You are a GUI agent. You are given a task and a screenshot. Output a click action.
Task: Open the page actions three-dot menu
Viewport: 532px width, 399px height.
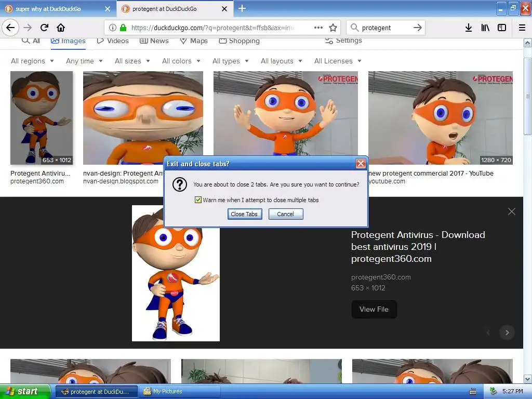pos(318,28)
